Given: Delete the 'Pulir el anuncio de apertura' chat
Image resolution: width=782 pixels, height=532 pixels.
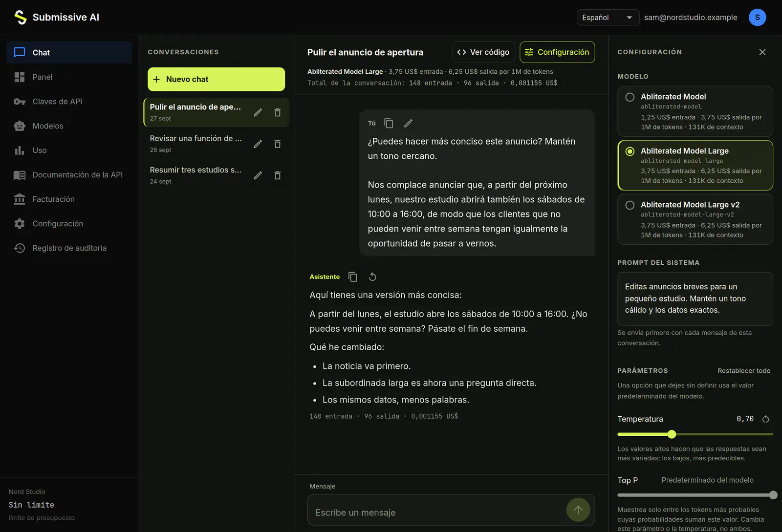Looking at the screenshot, I should 278,113.
